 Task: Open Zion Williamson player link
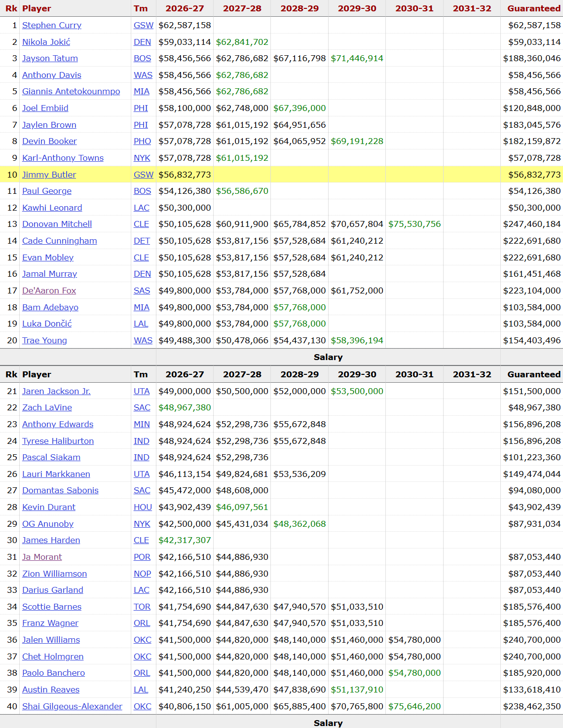point(54,574)
